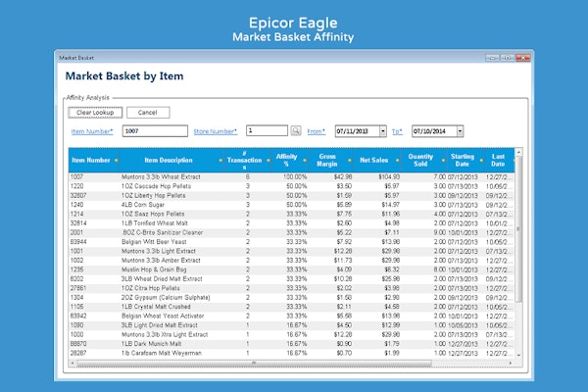Focus the Store Number input field
Viewport: 588px width, 392px height.
[x=265, y=130]
